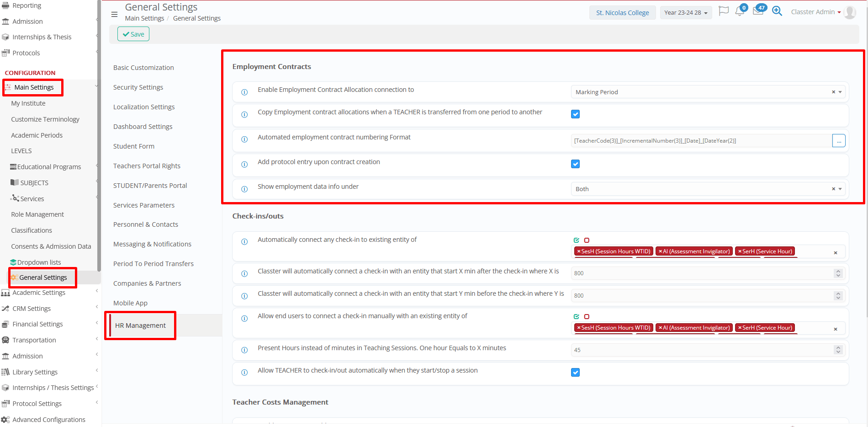Open the messages envelope icon
The image size is (868, 427).
758,11
